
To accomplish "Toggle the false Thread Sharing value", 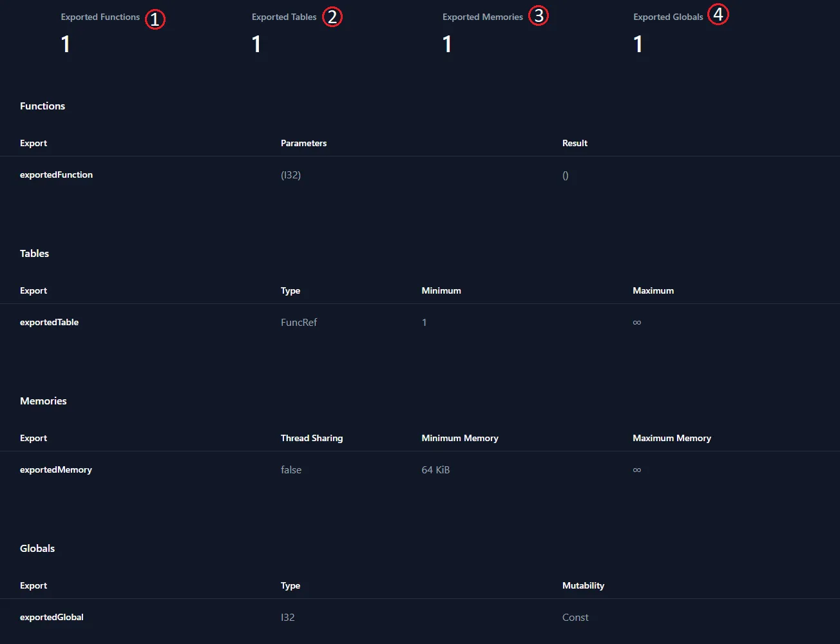I will [291, 469].
